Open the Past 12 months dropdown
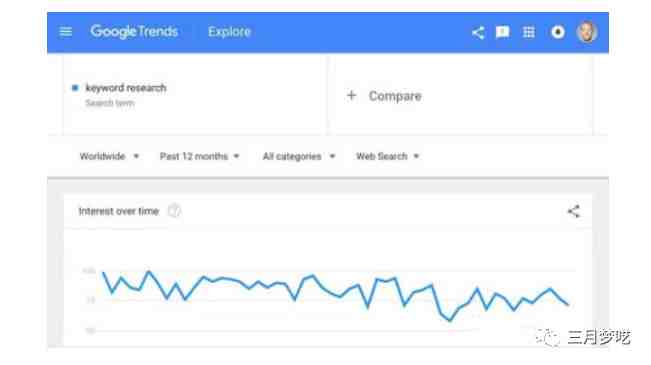Screen dimensions: 651x365 200,157
